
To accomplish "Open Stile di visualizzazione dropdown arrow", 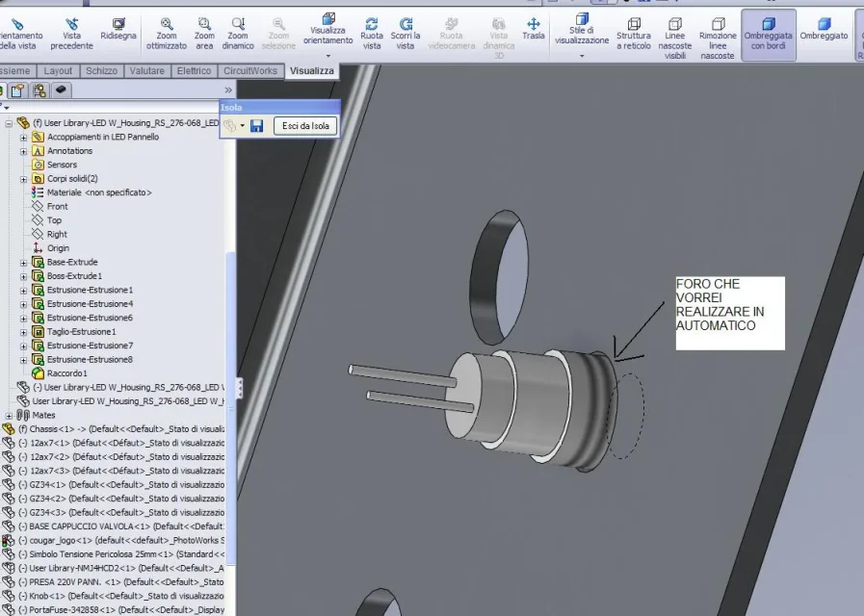I will tap(582, 56).
